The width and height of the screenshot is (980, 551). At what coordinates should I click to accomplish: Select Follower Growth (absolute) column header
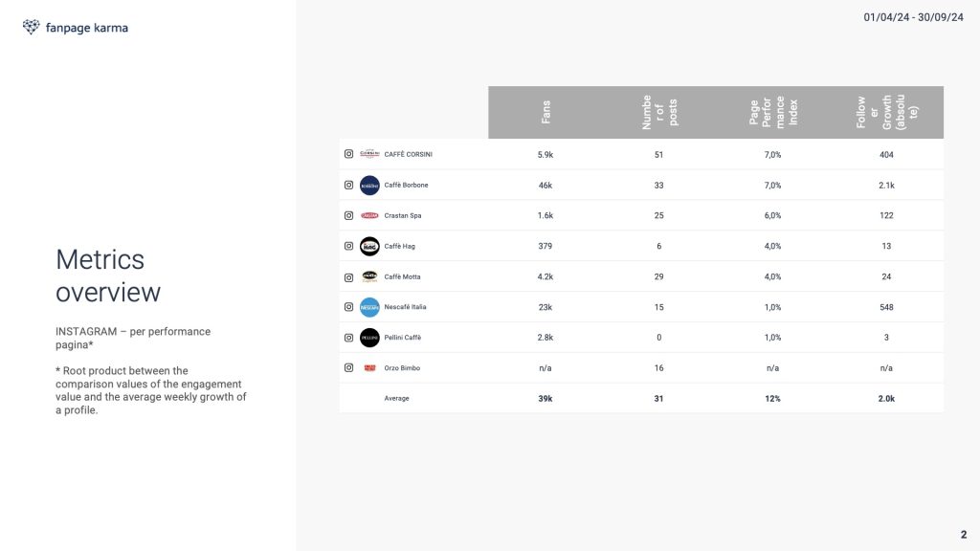887,113
